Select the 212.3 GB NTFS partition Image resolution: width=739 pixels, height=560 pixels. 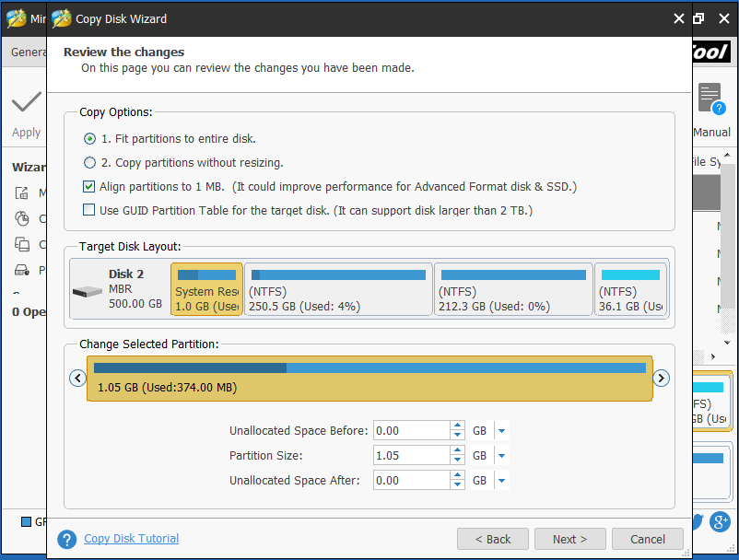pos(513,289)
